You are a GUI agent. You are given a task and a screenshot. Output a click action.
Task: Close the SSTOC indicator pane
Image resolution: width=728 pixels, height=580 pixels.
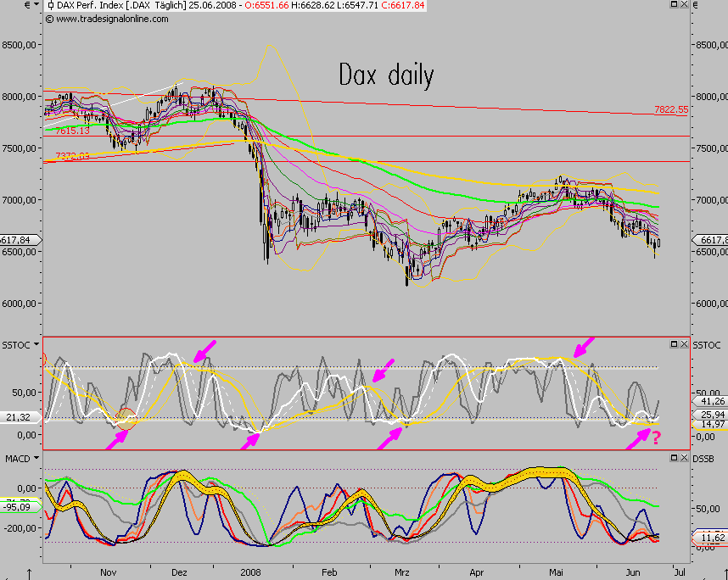684,343
